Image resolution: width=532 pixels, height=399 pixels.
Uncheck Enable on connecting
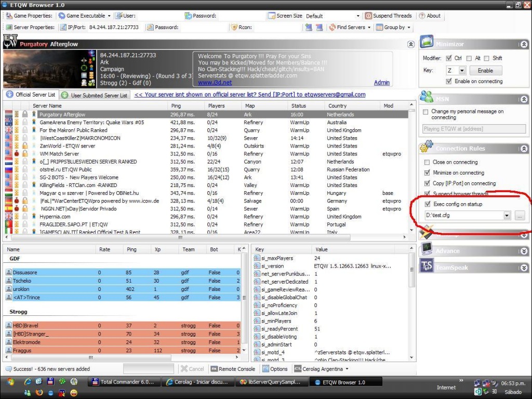pos(449,82)
